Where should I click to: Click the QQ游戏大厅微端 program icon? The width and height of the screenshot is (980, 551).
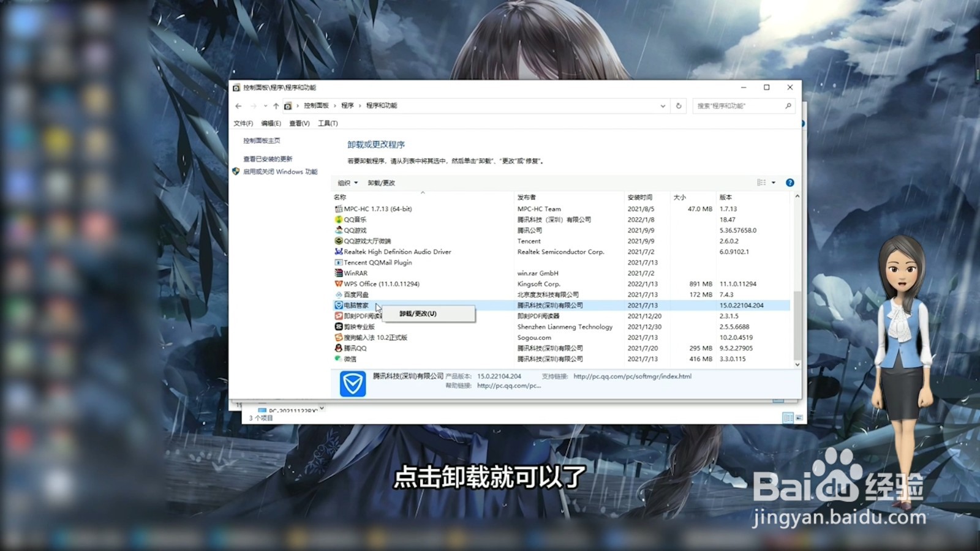coord(338,241)
